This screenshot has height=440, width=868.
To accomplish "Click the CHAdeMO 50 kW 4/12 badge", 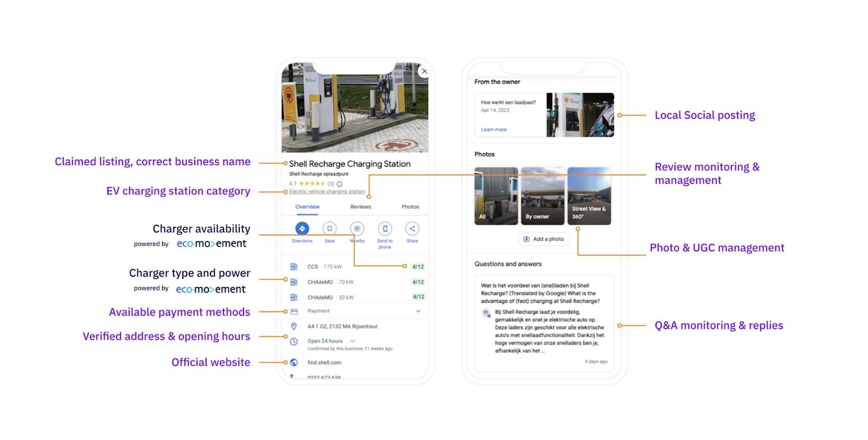I will pyautogui.click(x=418, y=297).
